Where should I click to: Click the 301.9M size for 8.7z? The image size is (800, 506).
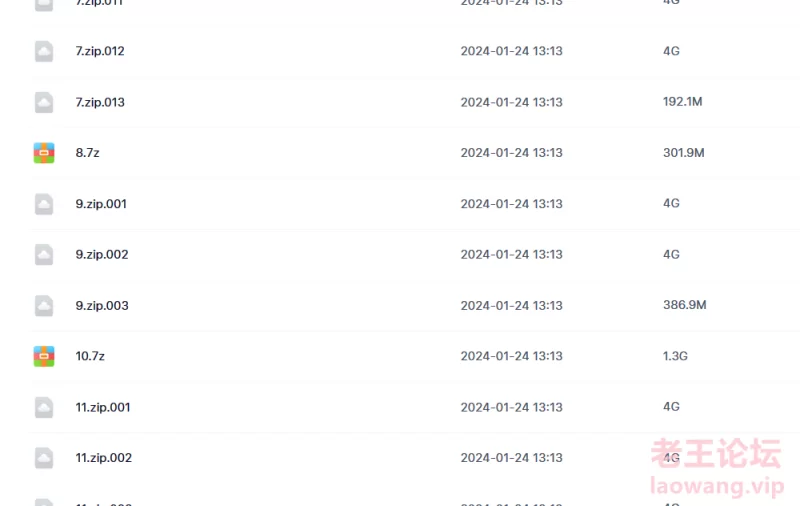pos(684,153)
